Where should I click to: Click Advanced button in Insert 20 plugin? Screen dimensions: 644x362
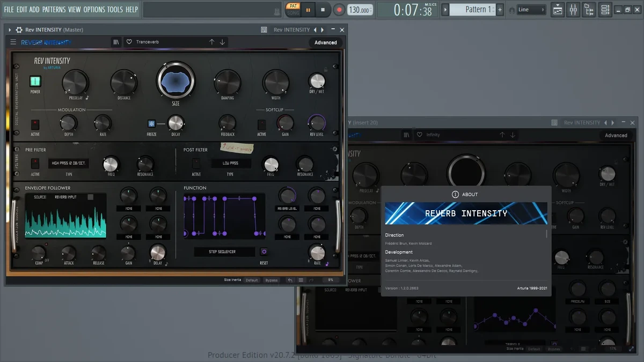click(616, 136)
